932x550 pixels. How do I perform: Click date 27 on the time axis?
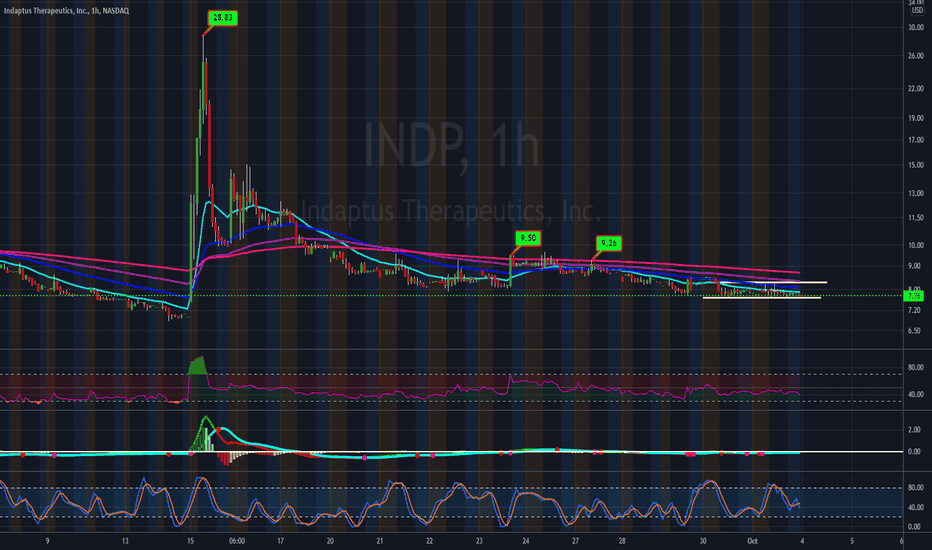(x=575, y=541)
